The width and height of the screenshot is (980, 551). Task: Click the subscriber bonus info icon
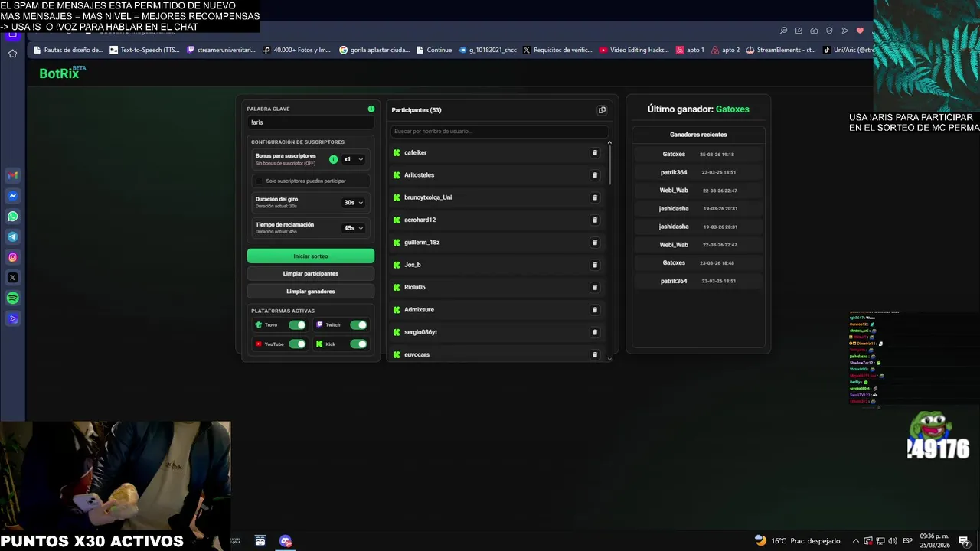pos(333,159)
